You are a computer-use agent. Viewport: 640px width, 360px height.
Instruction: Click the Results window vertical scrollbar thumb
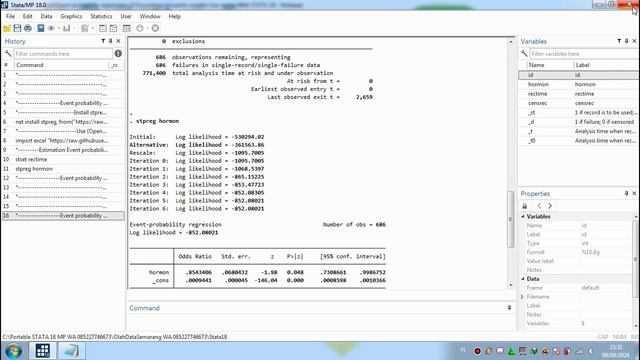[510, 219]
